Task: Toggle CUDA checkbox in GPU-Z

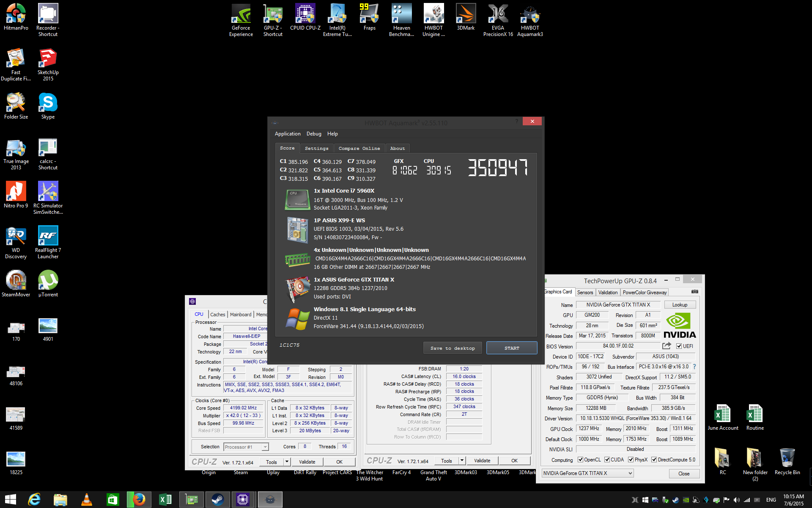Action: click(607, 460)
